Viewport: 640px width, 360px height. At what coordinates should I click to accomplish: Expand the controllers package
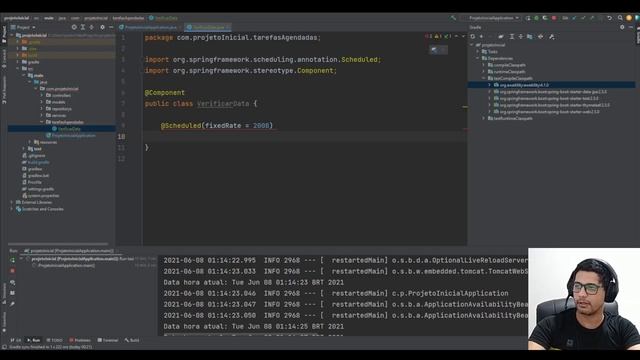point(42,96)
